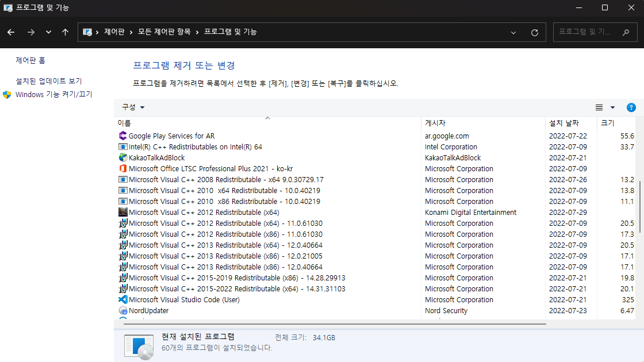This screenshot has height=362, width=644.
Task: Select 모든 제어판 항목 breadcrumb
Action: tap(164, 32)
